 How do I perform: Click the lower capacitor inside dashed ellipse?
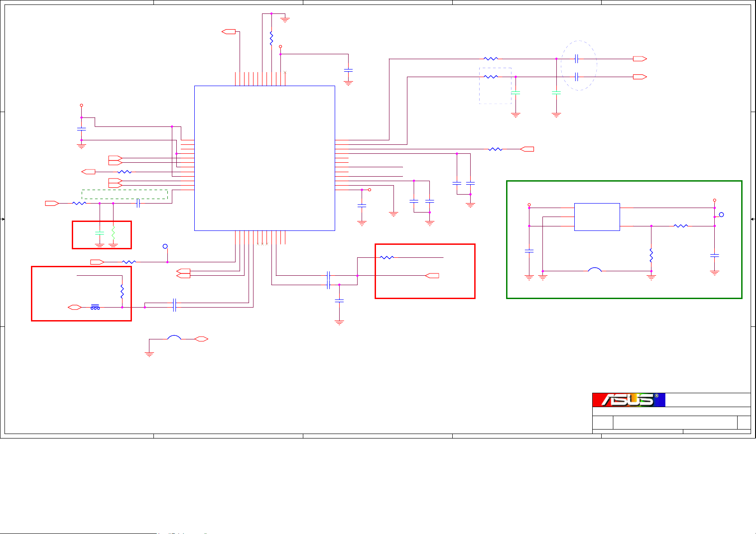[x=577, y=77]
